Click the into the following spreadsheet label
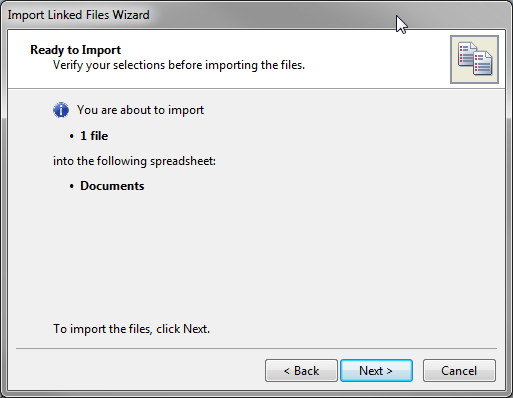Screen dimensions: 513x398 pos(134,161)
